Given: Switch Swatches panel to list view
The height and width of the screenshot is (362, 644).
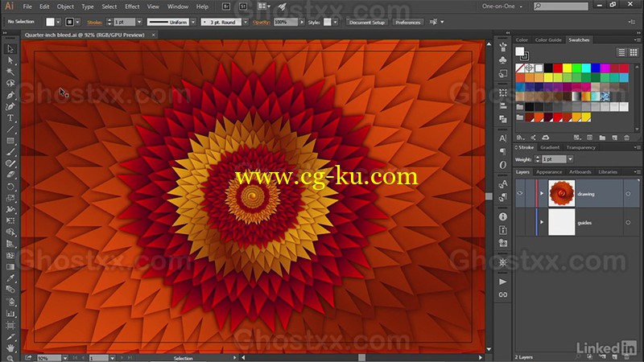Looking at the screenshot, I should click(621, 52).
